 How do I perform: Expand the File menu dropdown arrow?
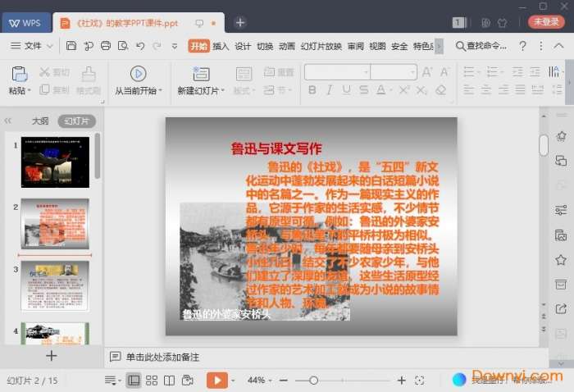click(x=50, y=46)
